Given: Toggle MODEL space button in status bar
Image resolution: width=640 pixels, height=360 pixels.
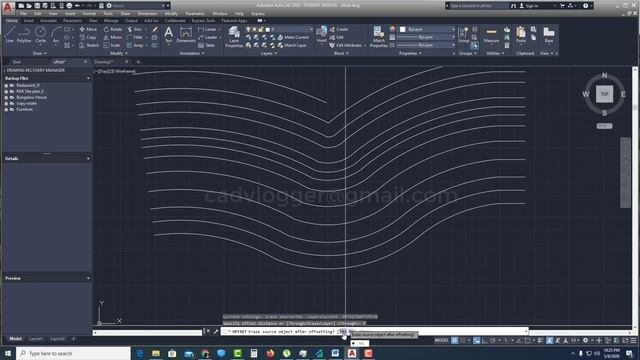Looking at the screenshot, I should (x=441, y=340).
